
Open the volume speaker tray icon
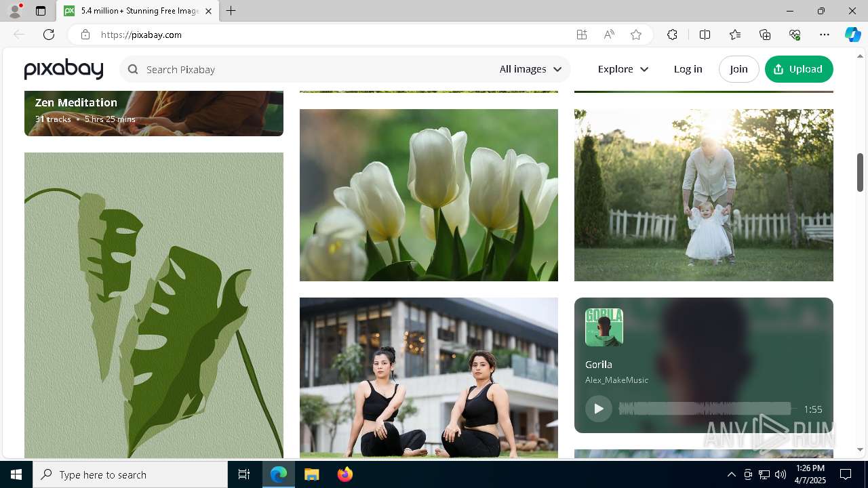click(780, 474)
